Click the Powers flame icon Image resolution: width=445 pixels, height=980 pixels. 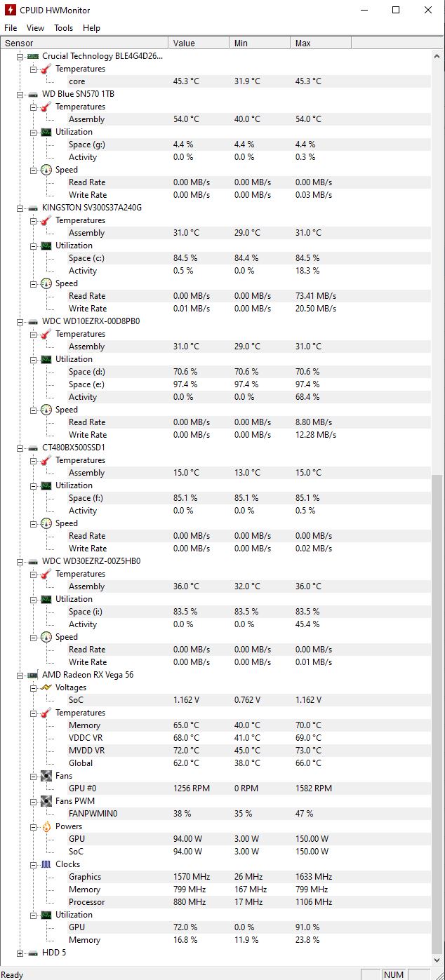coord(46,826)
